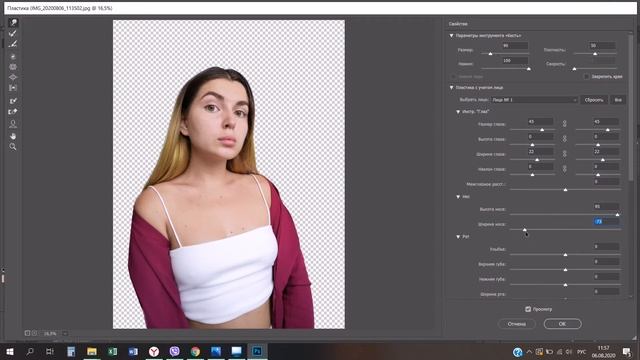This screenshot has height=360, width=640.
Task: Toggle the link icon for Размер глаз
Action: pyautogui.click(x=564, y=123)
